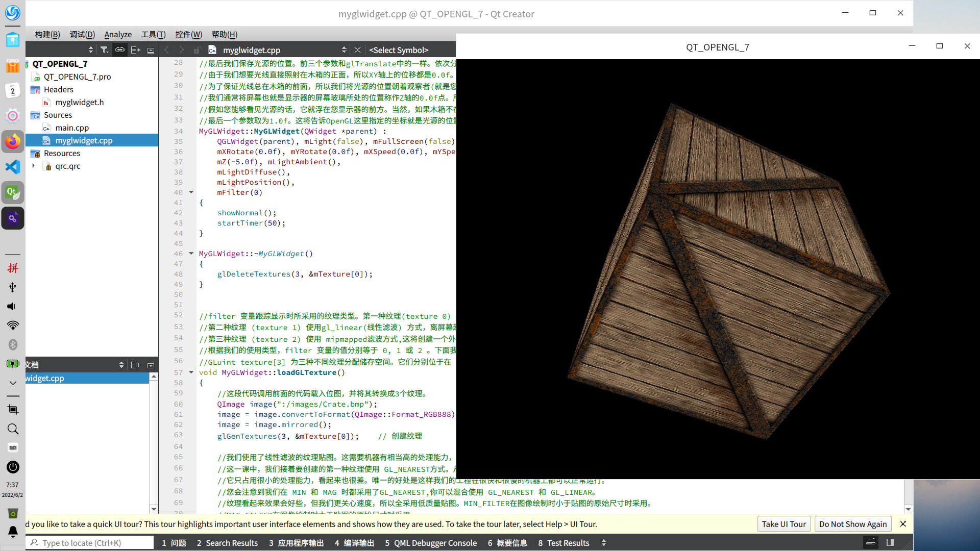Open Firefox from the dock
980x551 pixels.
coord(12,141)
